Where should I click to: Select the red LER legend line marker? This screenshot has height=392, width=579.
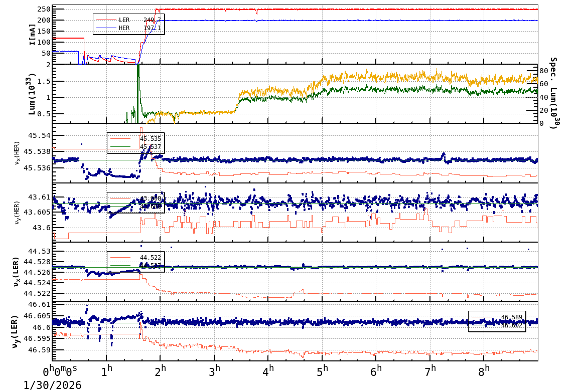coord(106,20)
